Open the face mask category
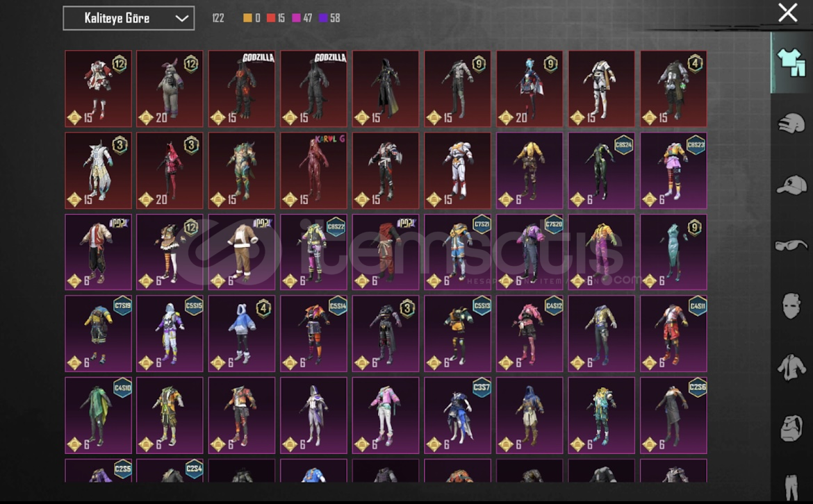This screenshot has width=813, height=504. (x=791, y=305)
